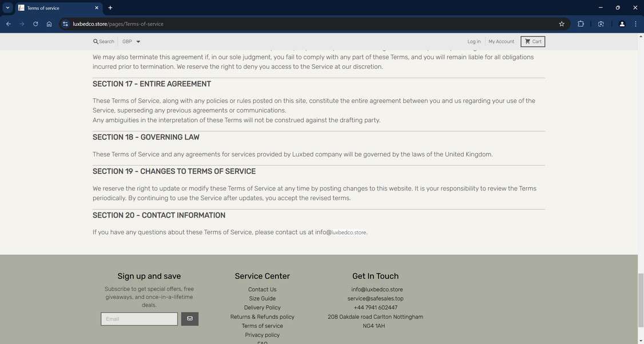The height and width of the screenshot is (344, 644).
Task: Click Section 18 Governing Law heading
Action: point(146,137)
